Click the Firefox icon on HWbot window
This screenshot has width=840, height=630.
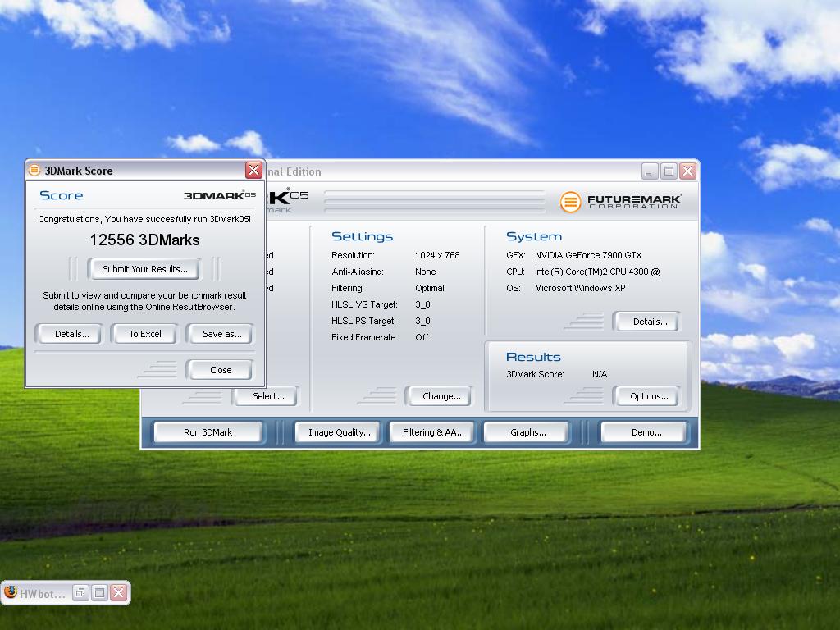(10, 592)
